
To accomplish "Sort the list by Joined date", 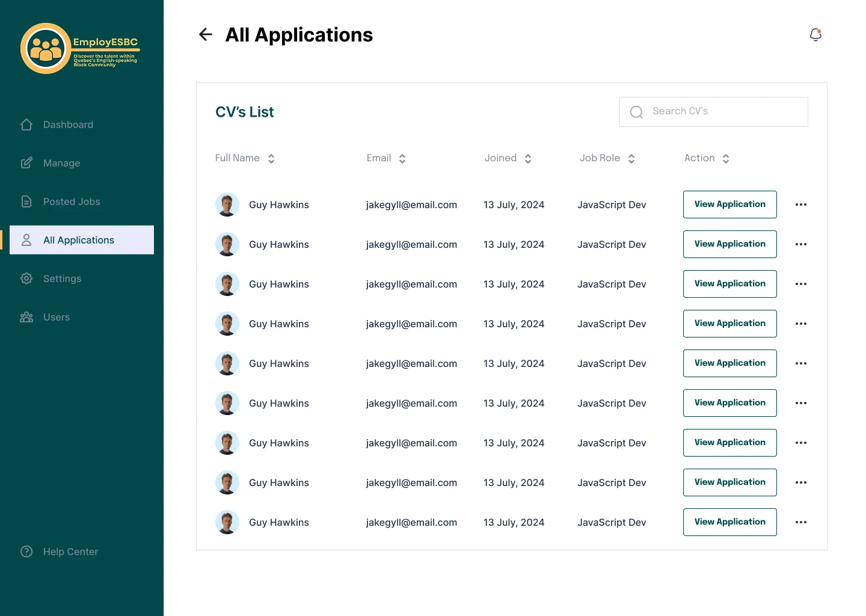I will click(x=528, y=159).
